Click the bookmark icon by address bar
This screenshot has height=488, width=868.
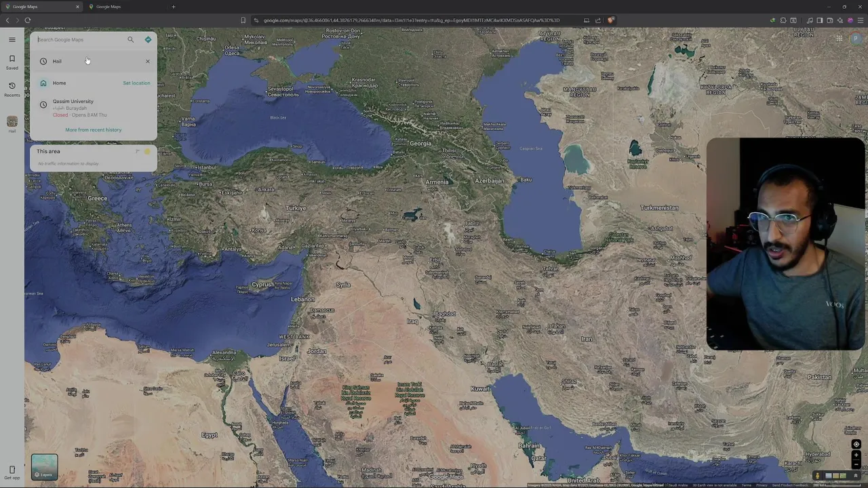243,20
